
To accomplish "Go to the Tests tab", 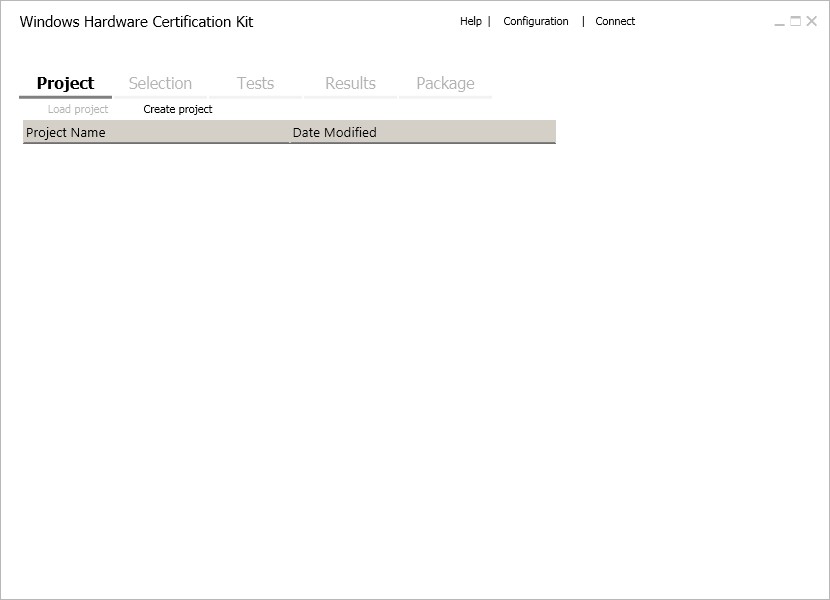I will (255, 84).
